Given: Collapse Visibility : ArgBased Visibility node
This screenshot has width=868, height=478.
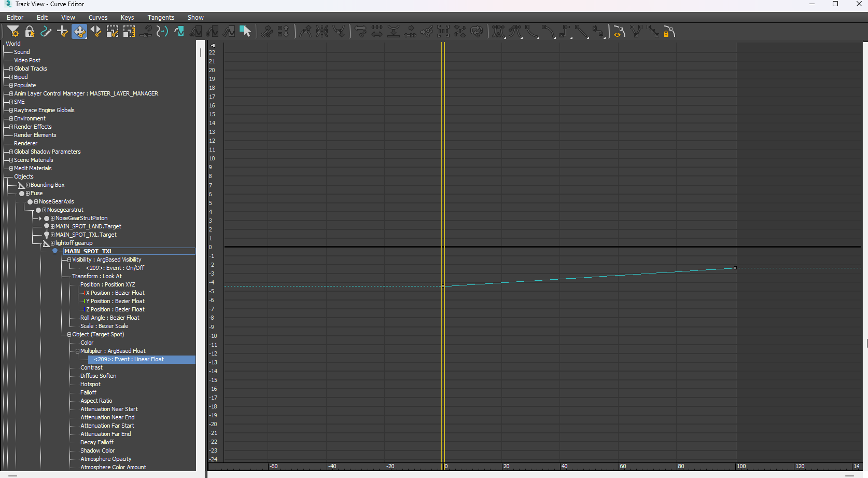Looking at the screenshot, I should tap(69, 260).
